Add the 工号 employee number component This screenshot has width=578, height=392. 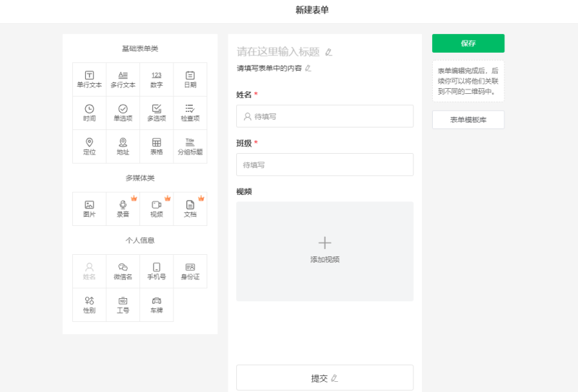tap(123, 305)
